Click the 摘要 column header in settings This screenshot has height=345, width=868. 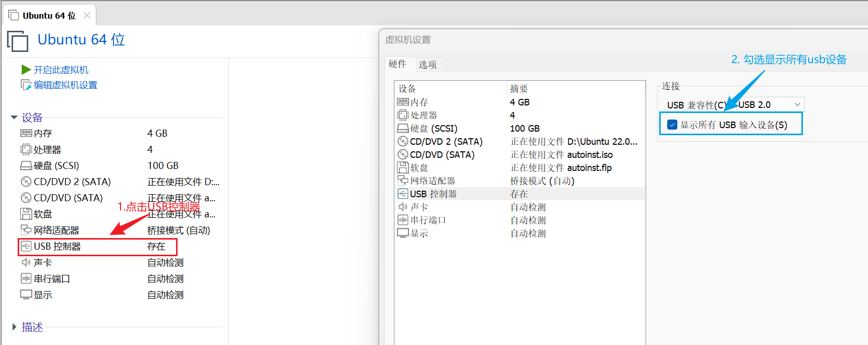click(575, 88)
